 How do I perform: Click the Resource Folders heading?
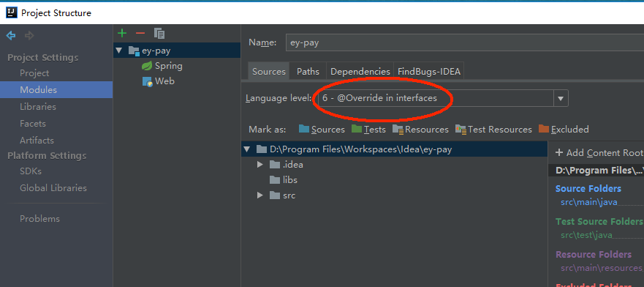[594, 254]
